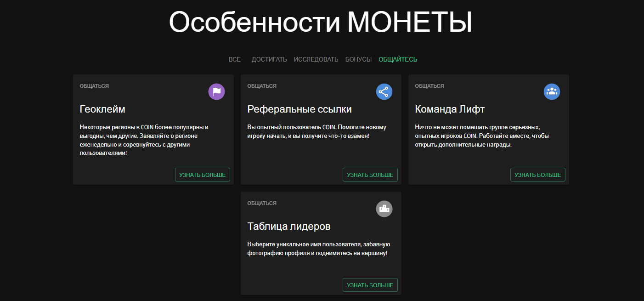Open УЗНАТЬ БОЛЬШЕ for Таблица лидеров
This screenshot has width=644, height=301.
370,285
